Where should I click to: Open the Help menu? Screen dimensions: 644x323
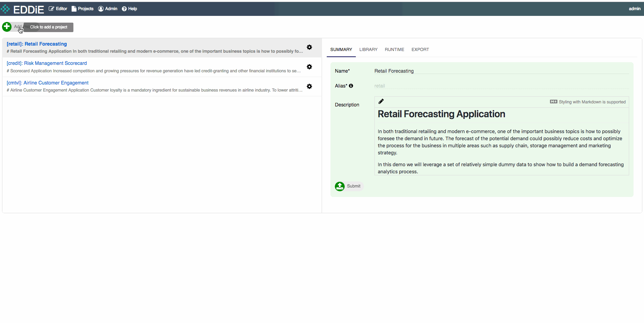pos(129,9)
